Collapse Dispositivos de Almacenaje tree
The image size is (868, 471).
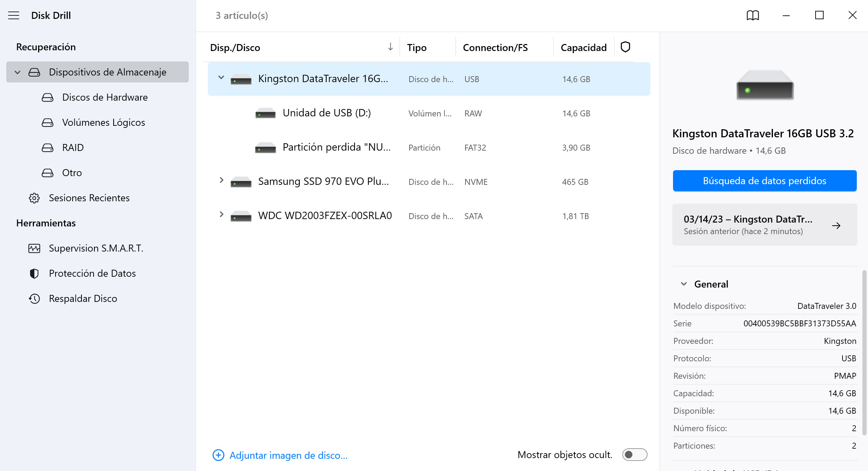[x=17, y=72]
